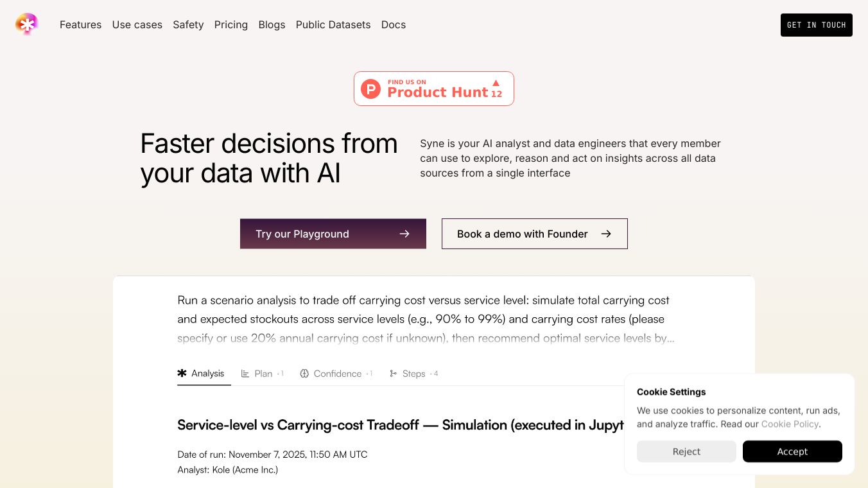Open the Cookie Policy link

tap(790, 424)
